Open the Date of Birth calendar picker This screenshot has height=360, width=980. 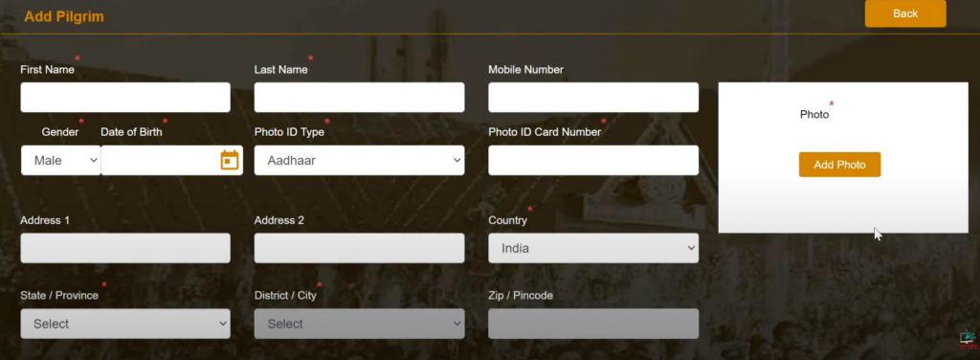pos(230,160)
